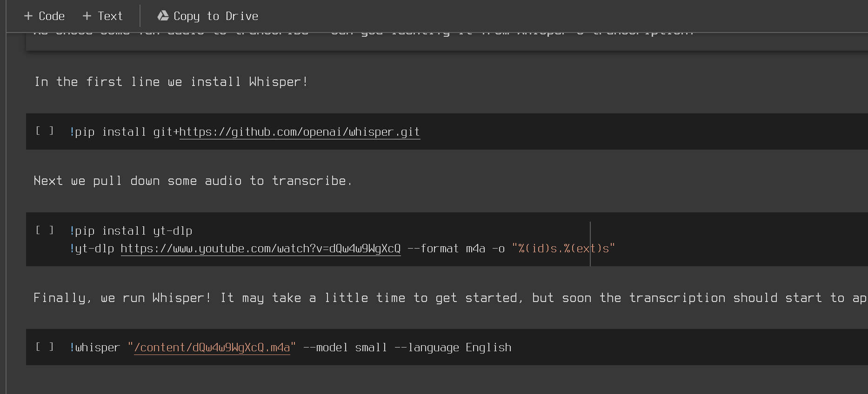868x394 pixels.
Task: Place cursor in '!pip install yt-dlp' line
Action: (x=131, y=231)
